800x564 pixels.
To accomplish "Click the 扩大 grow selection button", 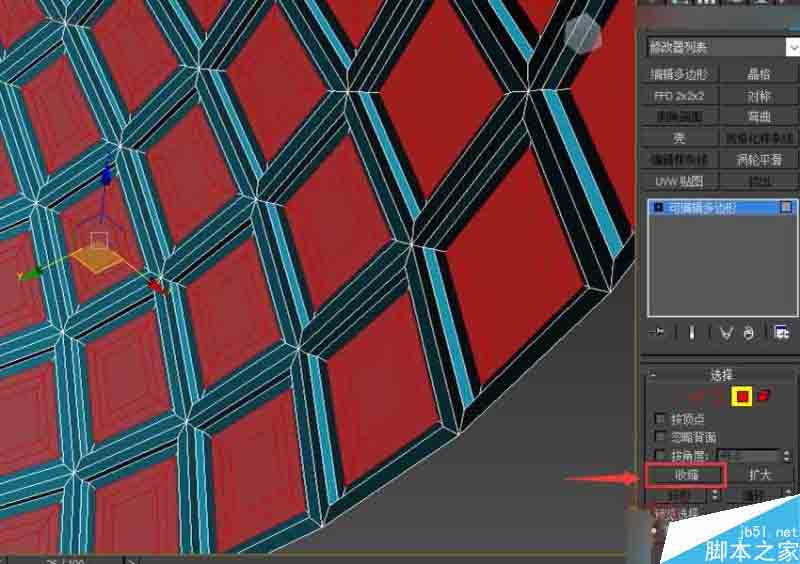I will pyautogui.click(x=760, y=475).
